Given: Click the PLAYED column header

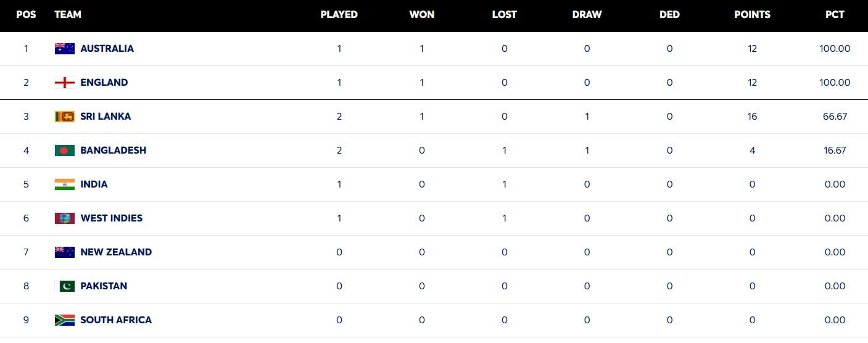Looking at the screenshot, I should tap(339, 15).
